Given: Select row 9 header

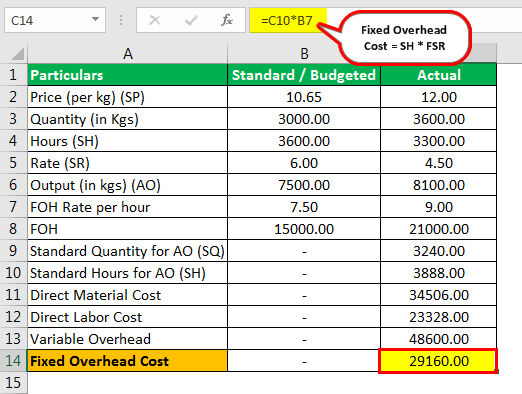Looking at the screenshot, I should point(13,251).
